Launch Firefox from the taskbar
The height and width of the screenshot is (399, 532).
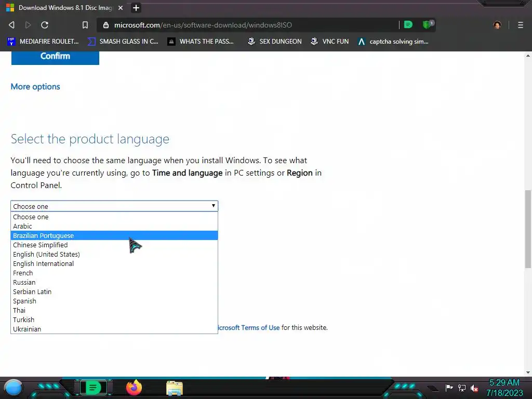[x=134, y=388]
